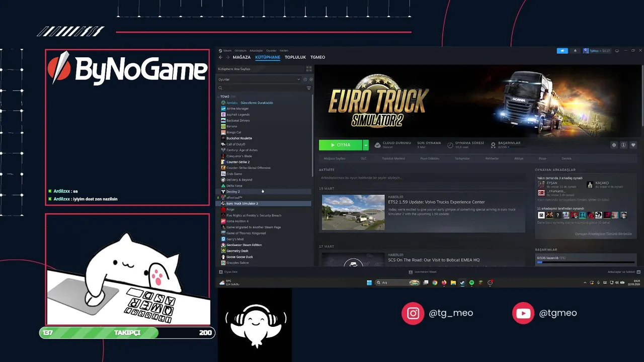The height and width of the screenshot is (362, 644).
Task: Open Firefox from the Windows taskbar
Action: 444,283
